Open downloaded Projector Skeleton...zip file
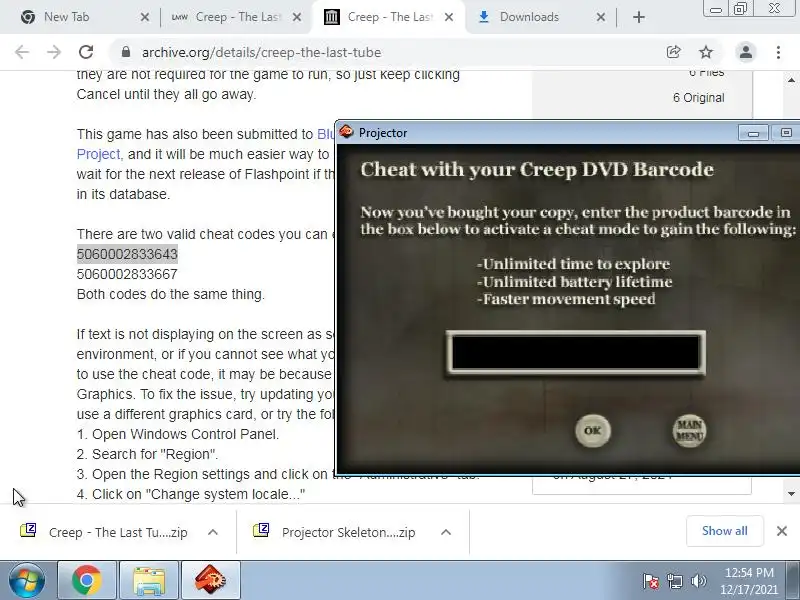This screenshot has width=800, height=600. [x=348, y=533]
